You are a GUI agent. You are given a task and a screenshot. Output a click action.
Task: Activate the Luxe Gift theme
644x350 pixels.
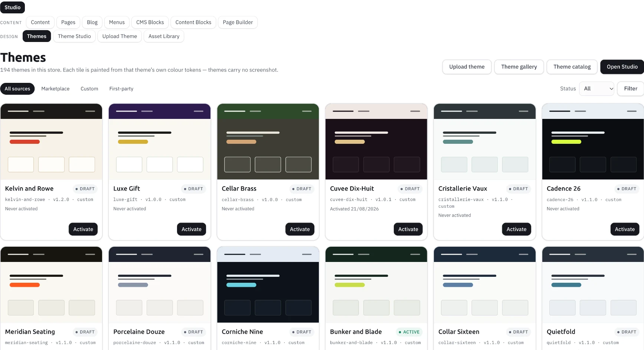(192, 229)
